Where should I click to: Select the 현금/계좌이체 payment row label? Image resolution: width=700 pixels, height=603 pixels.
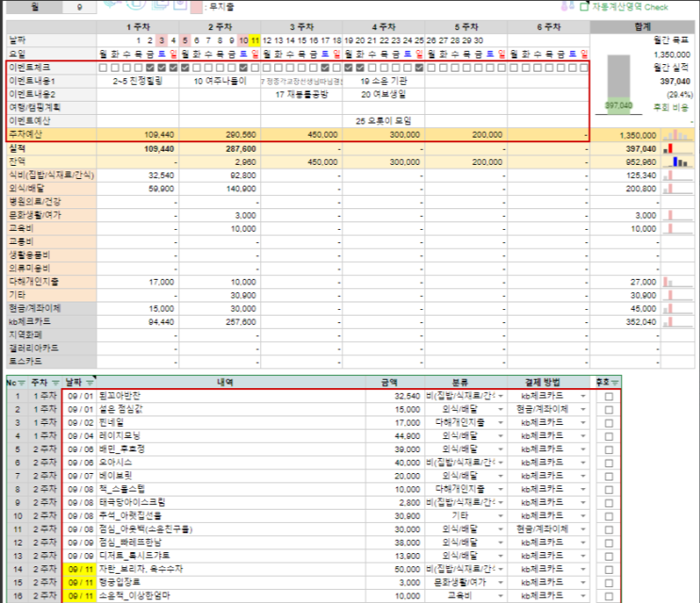pyautogui.click(x=51, y=308)
